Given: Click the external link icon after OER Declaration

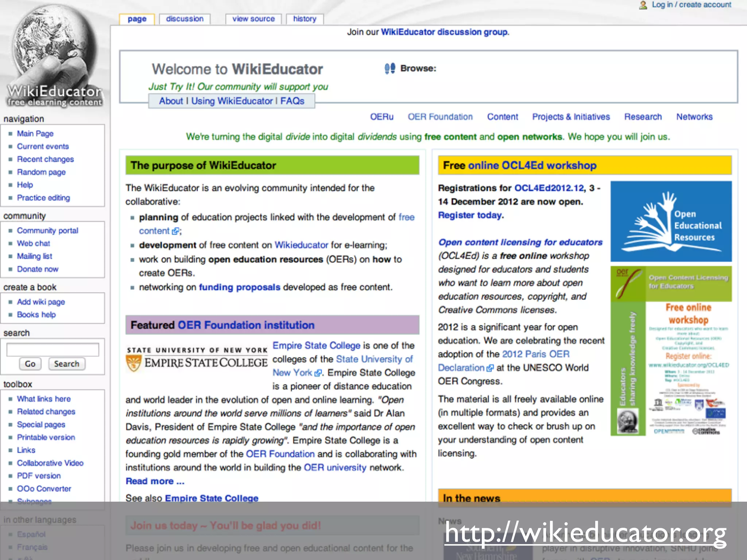Looking at the screenshot, I should click(490, 368).
